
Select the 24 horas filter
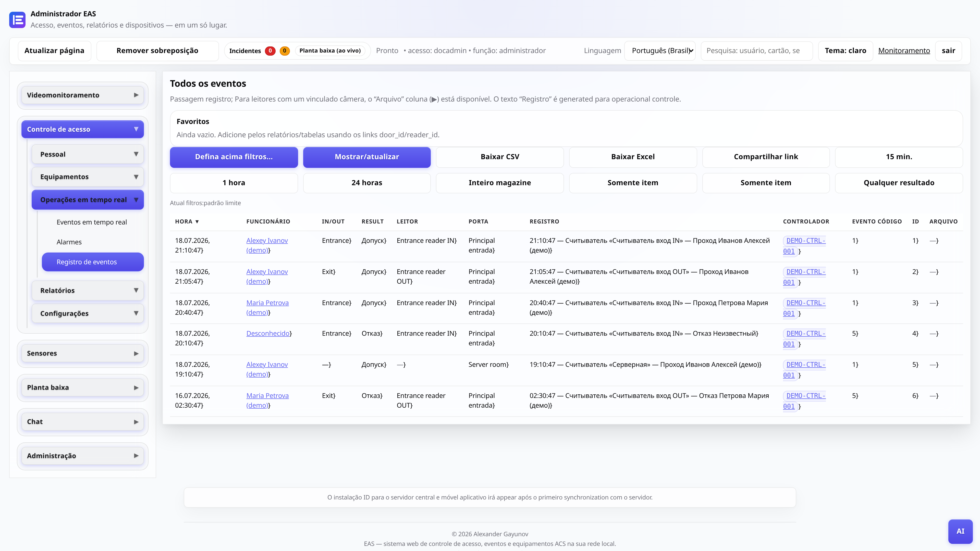pyautogui.click(x=367, y=183)
